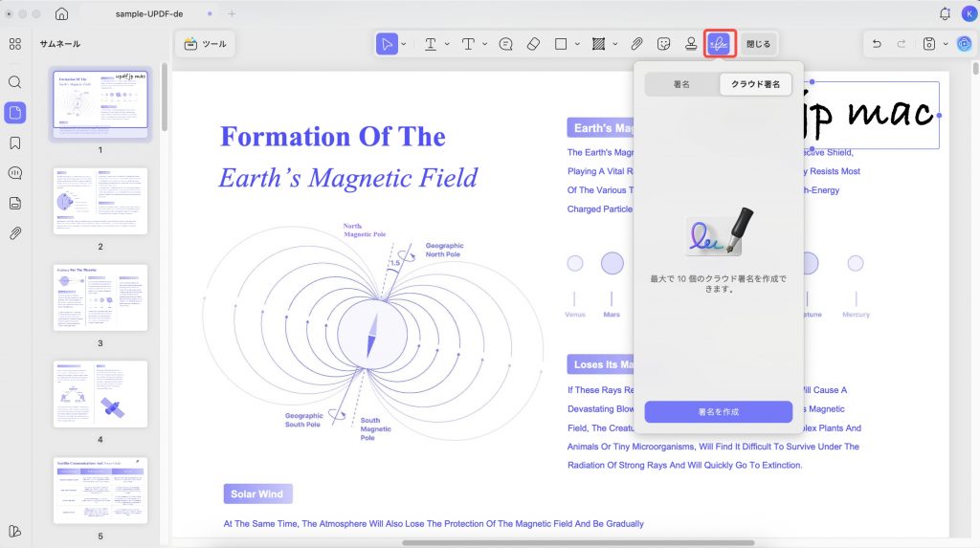Expand the rectangle shape dropdown arrow

(x=577, y=44)
